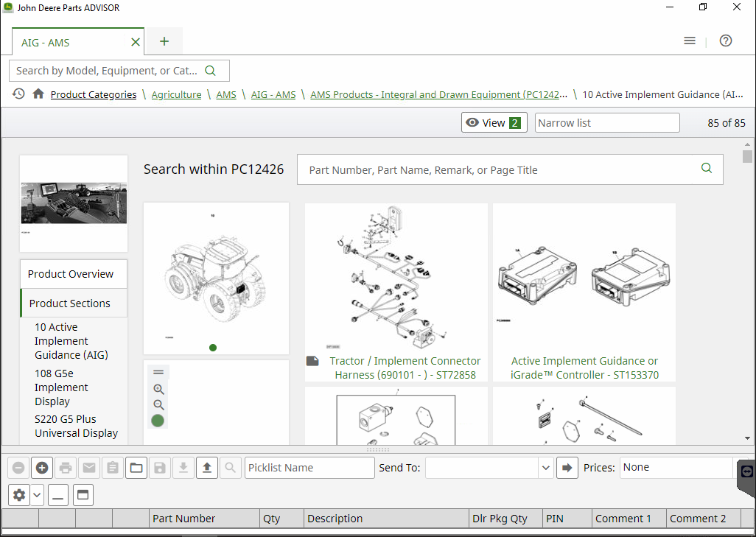This screenshot has height=537, width=756.
Task: Click the history clock icon in breadcrumb
Action: pos(18,94)
